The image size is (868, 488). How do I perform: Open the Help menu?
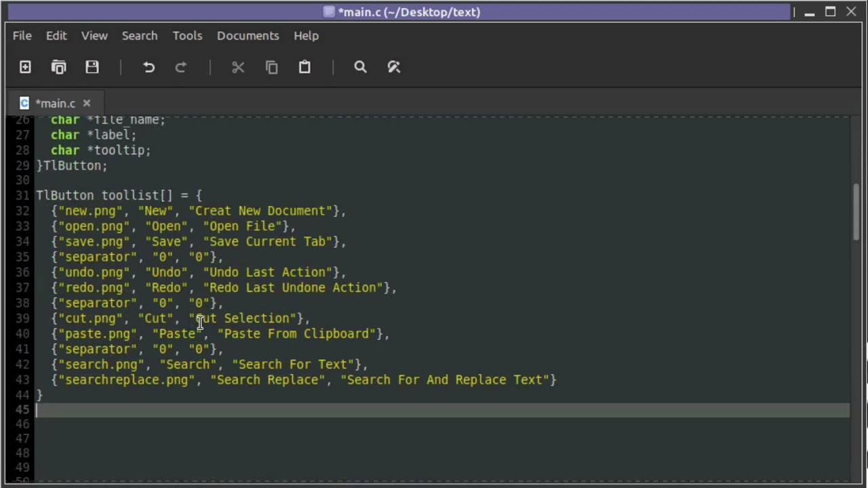(306, 35)
